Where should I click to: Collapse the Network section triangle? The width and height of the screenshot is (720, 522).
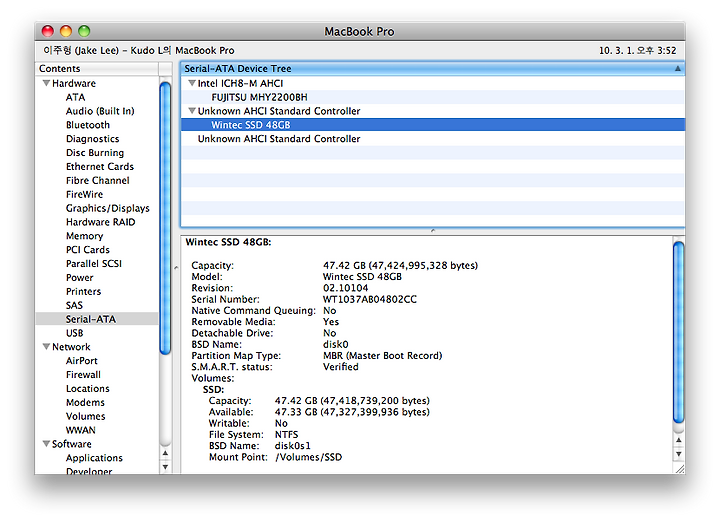[46, 347]
